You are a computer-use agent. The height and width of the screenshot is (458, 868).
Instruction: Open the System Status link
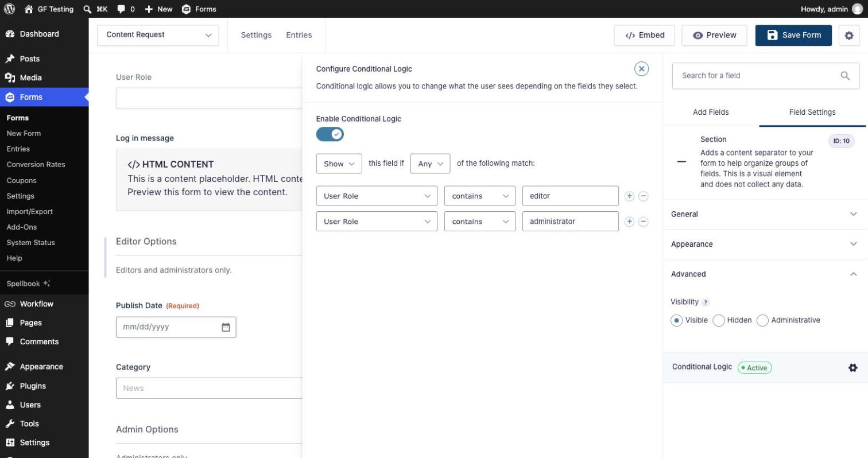click(x=30, y=242)
